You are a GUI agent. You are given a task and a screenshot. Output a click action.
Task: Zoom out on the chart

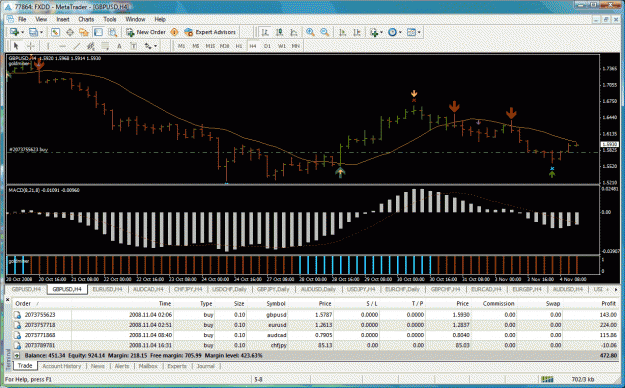pos(325,32)
